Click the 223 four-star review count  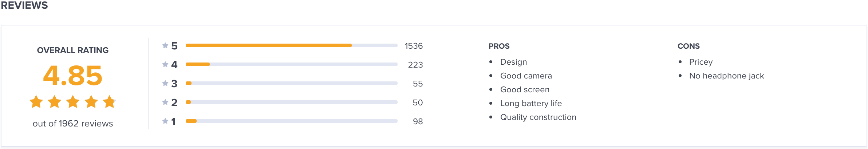coord(415,65)
